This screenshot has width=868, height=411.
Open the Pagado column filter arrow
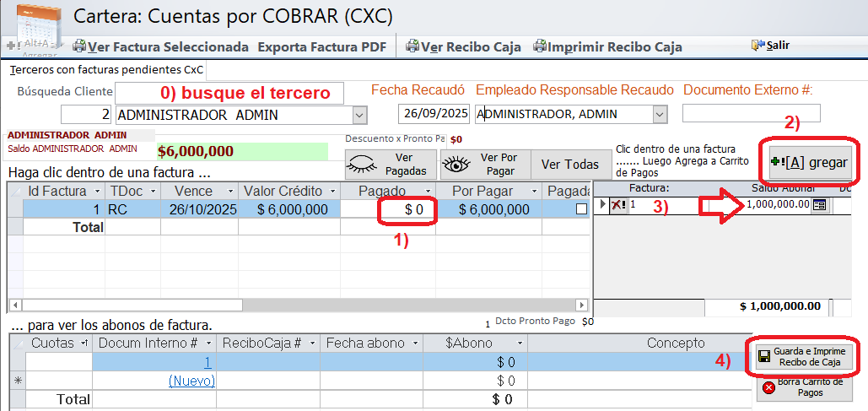429,192
